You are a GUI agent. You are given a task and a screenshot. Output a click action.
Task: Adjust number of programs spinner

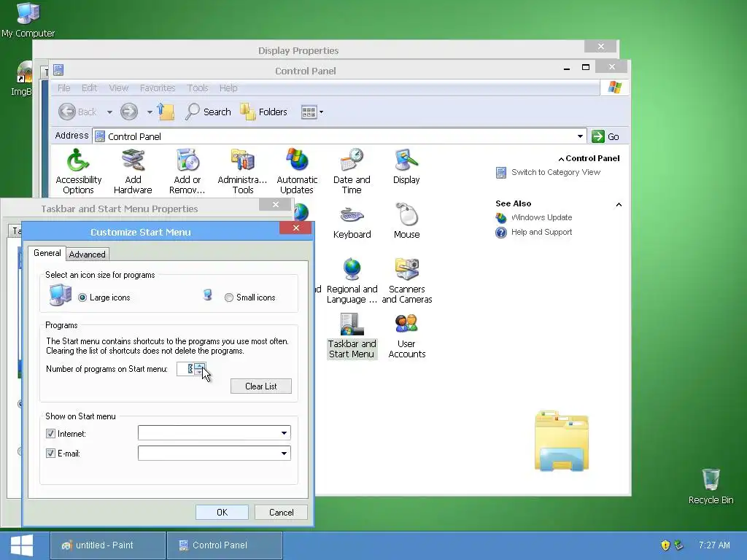tap(199, 369)
